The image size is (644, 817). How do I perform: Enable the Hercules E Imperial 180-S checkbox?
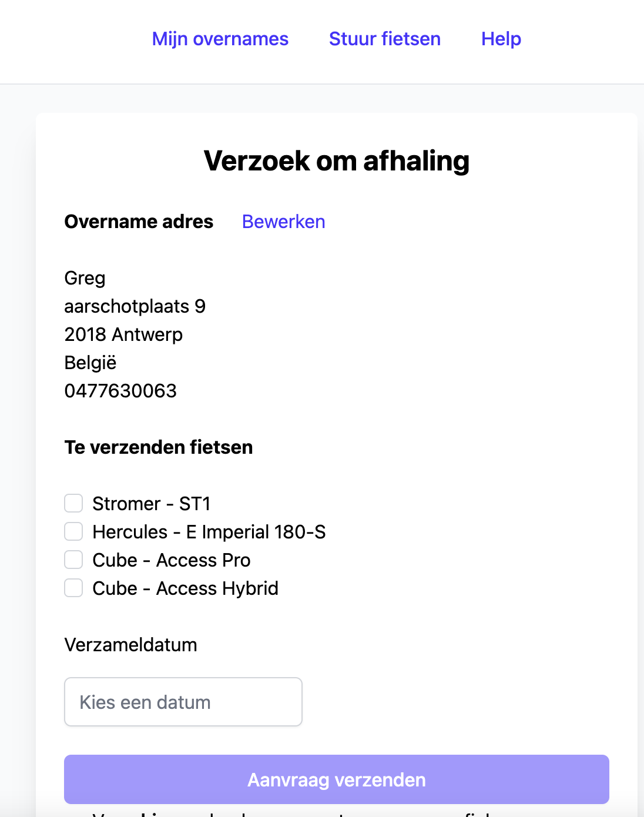coord(73,531)
